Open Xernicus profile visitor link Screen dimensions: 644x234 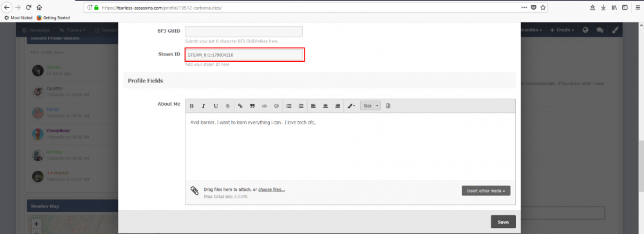point(55,152)
